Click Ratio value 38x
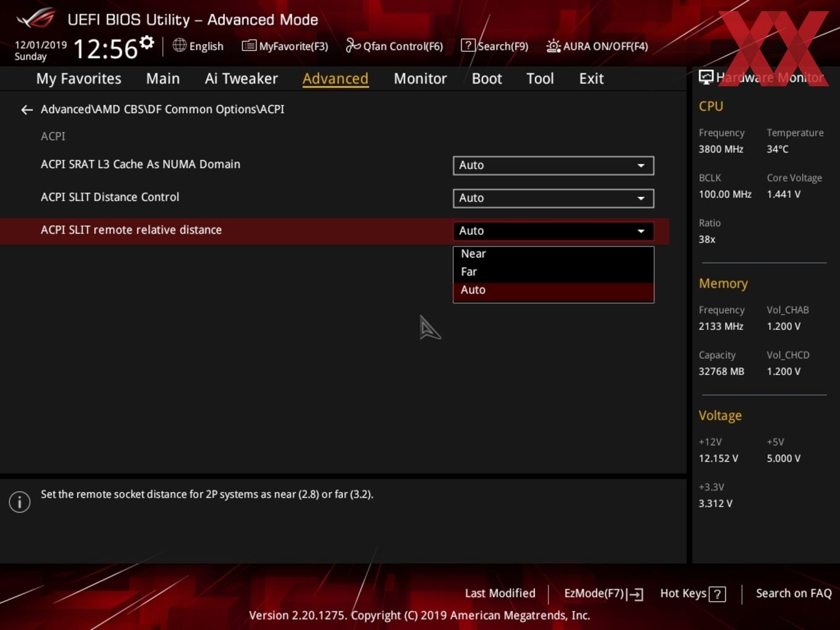This screenshot has height=630, width=840. [707, 239]
